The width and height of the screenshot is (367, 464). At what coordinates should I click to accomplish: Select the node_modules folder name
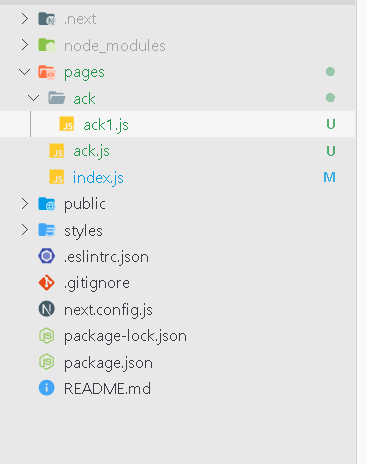coord(115,46)
